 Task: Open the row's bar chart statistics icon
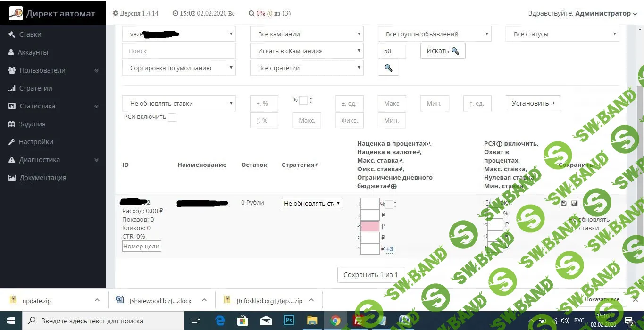(574, 203)
